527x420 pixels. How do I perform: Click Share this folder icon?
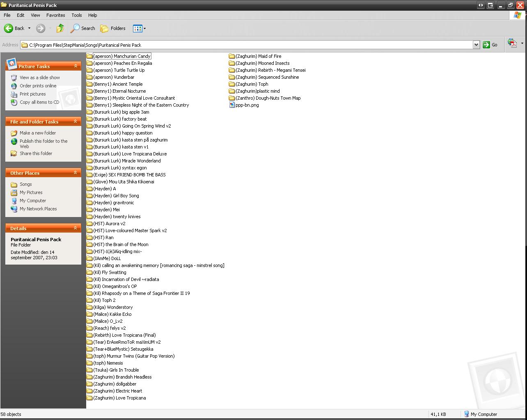coord(14,153)
